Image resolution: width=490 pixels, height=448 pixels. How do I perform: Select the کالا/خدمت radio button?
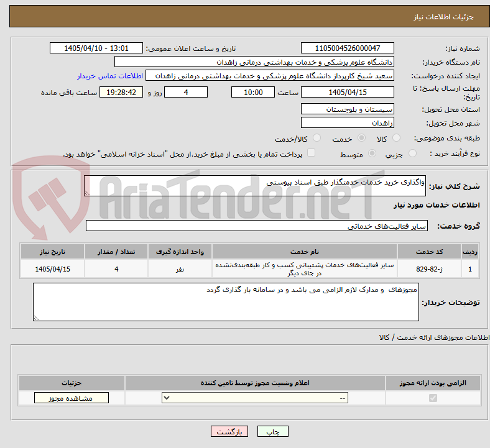[x=317, y=138]
